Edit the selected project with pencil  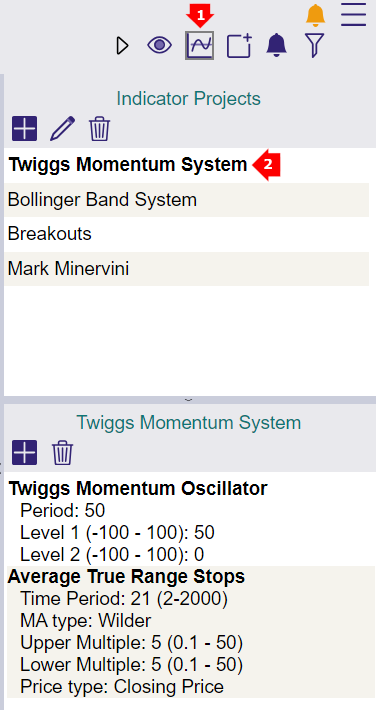63,129
